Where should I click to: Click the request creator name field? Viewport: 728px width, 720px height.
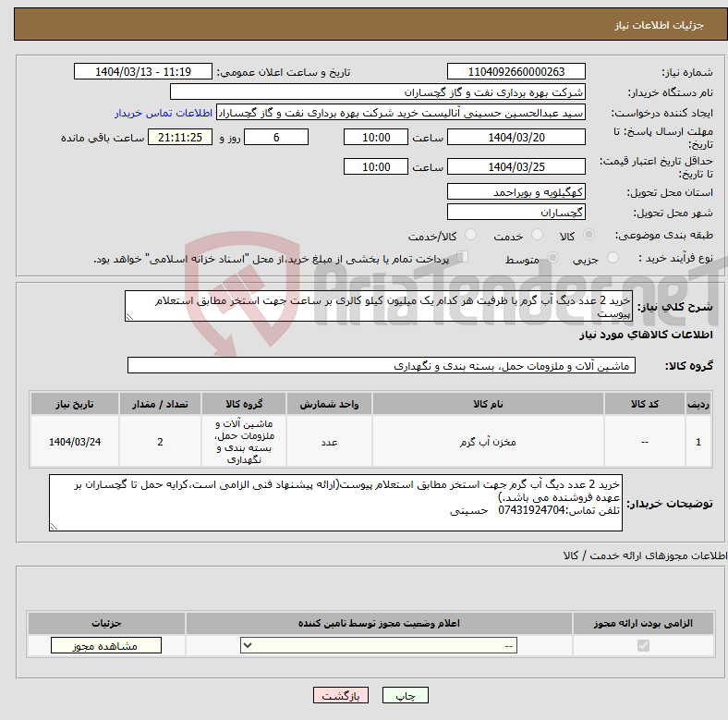(401, 113)
